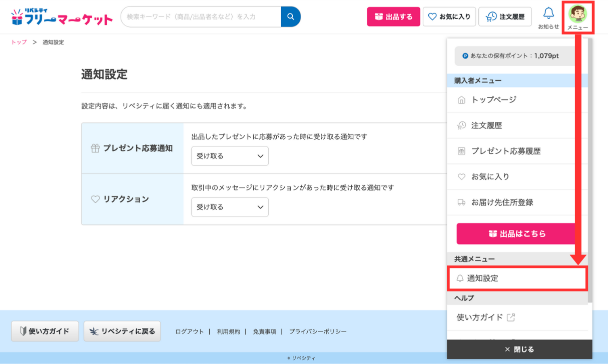
Task: Open the 受け取る dropdown for リアクション
Action: click(230, 207)
